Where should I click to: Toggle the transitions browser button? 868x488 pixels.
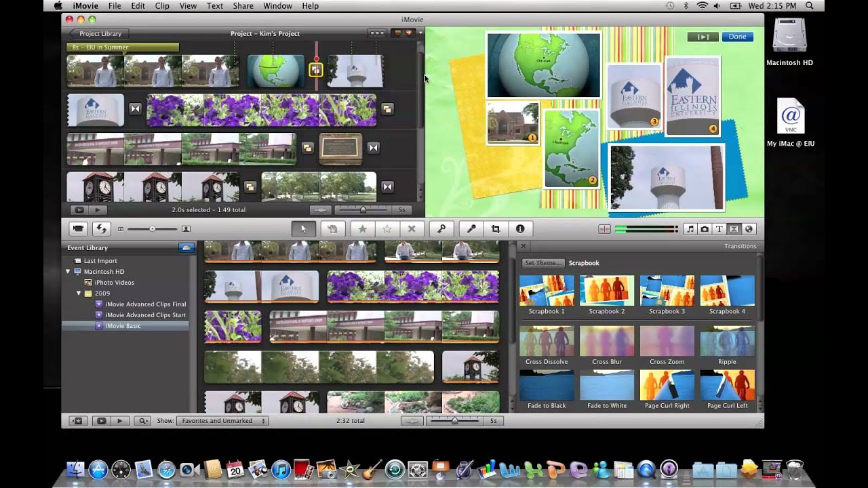point(734,229)
